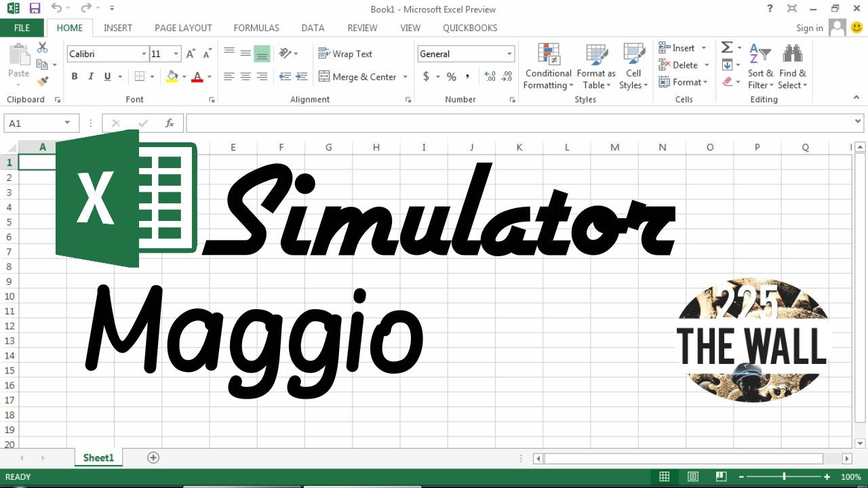Switch to the FORMULAS tab
Screen dimensions: 868x488
(256, 28)
